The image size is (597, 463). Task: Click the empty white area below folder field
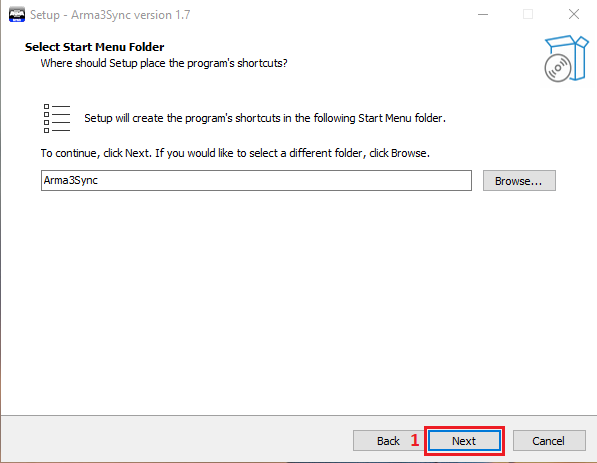pyautogui.click(x=298, y=301)
